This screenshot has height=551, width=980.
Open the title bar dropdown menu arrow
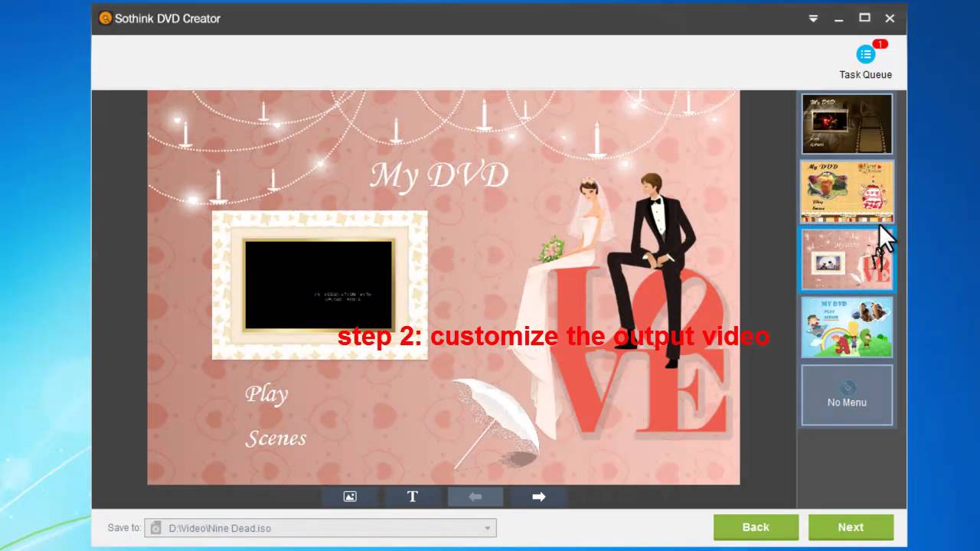click(x=813, y=18)
